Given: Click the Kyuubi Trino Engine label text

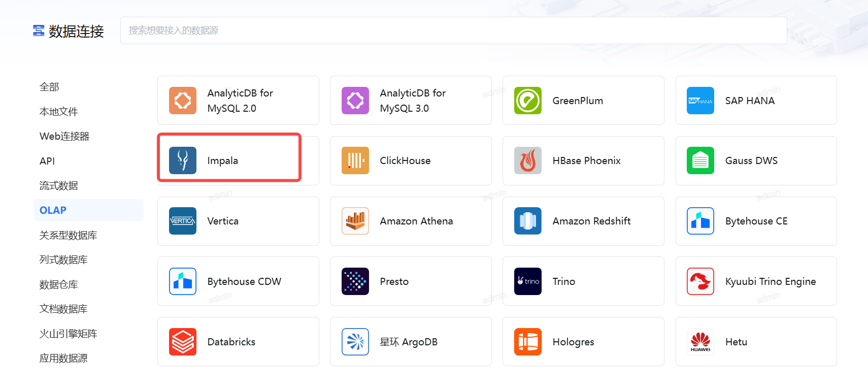Looking at the screenshot, I should tap(771, 281).
